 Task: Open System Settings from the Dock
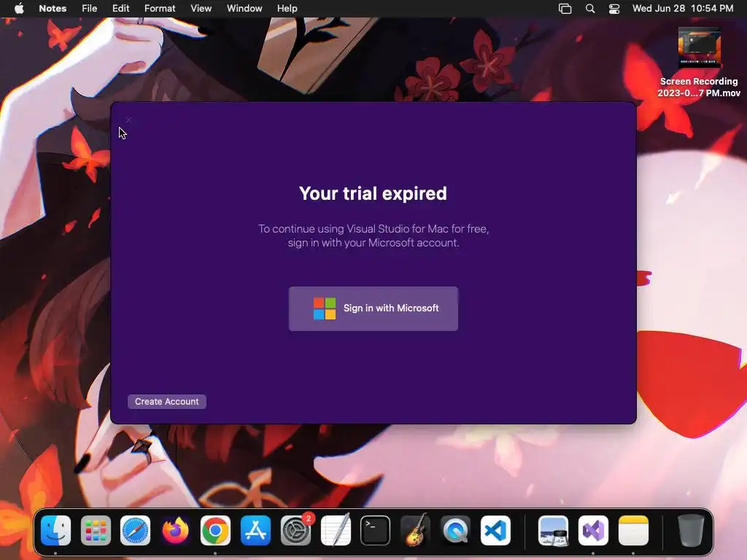pyautogui.click(x=295, y=531)
